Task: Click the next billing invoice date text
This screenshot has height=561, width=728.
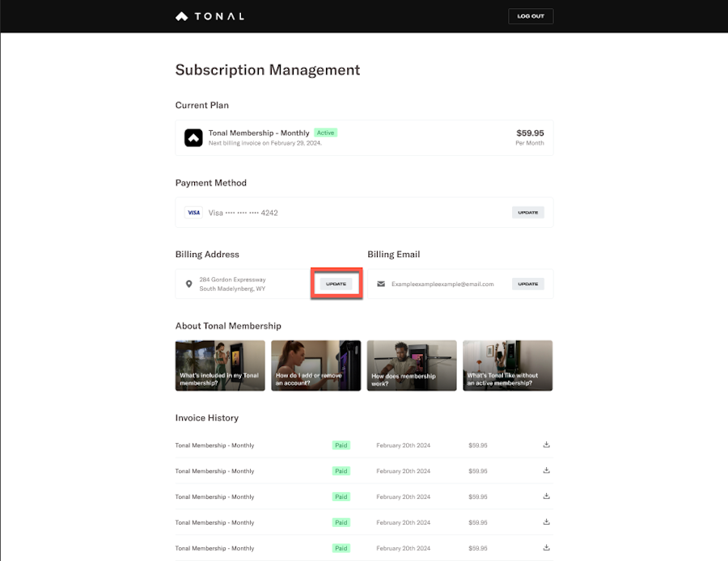Action: (x=265, y=143)
